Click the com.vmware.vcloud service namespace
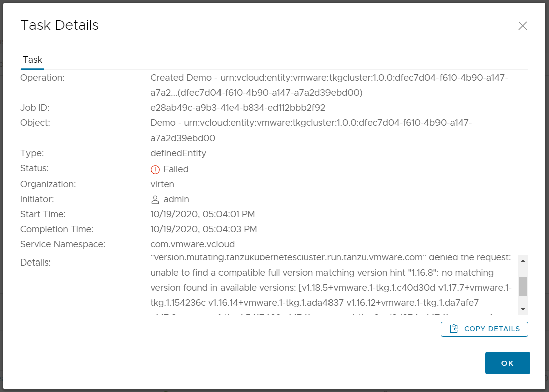This screenshot has width=549, height=392. coord(192,244)
